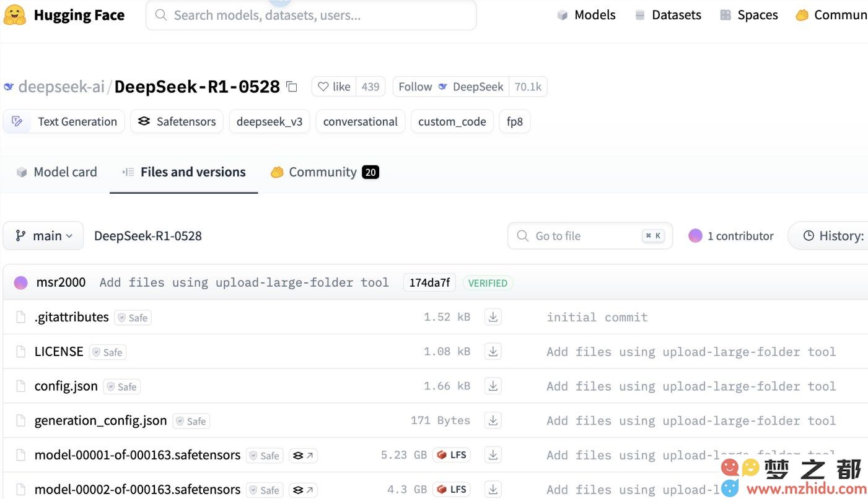Open the Datasets page
Image resolution: width=868 pixels, height=499 pixels.
668,15
